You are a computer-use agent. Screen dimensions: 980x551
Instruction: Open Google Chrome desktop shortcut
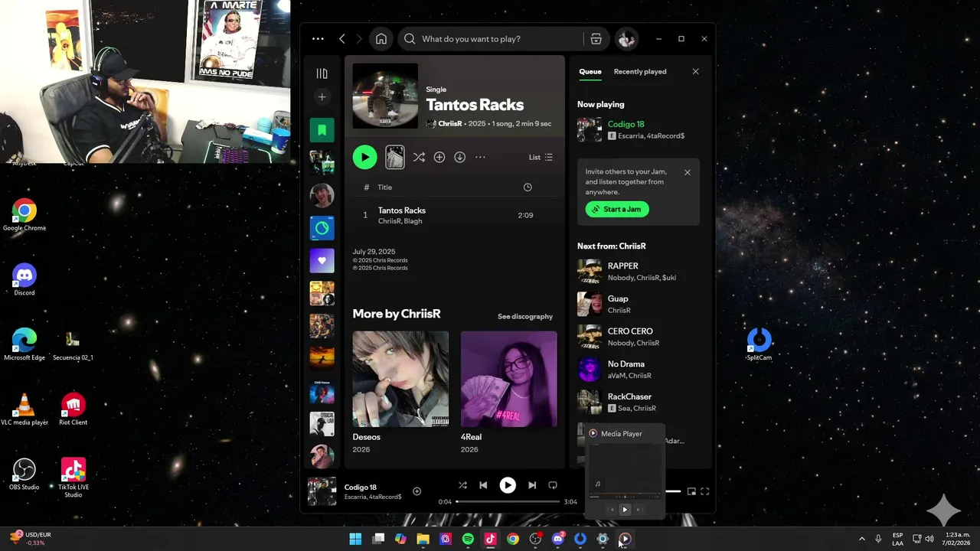tap(24, 215)
